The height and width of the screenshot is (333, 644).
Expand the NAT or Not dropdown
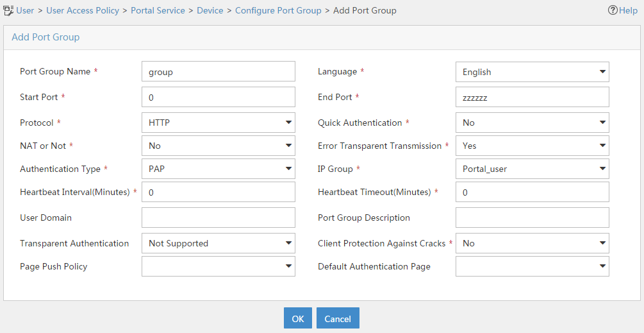coord(219,146)
